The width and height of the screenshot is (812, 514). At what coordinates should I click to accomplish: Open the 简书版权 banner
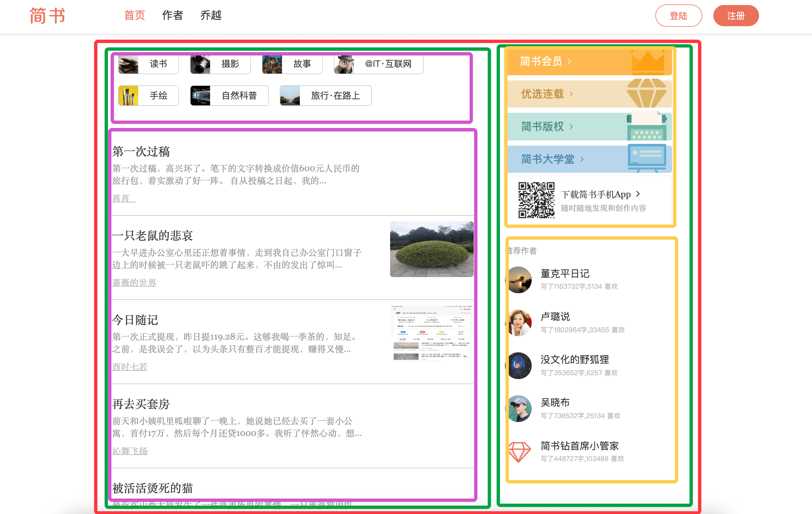click(x=589, y=127)
